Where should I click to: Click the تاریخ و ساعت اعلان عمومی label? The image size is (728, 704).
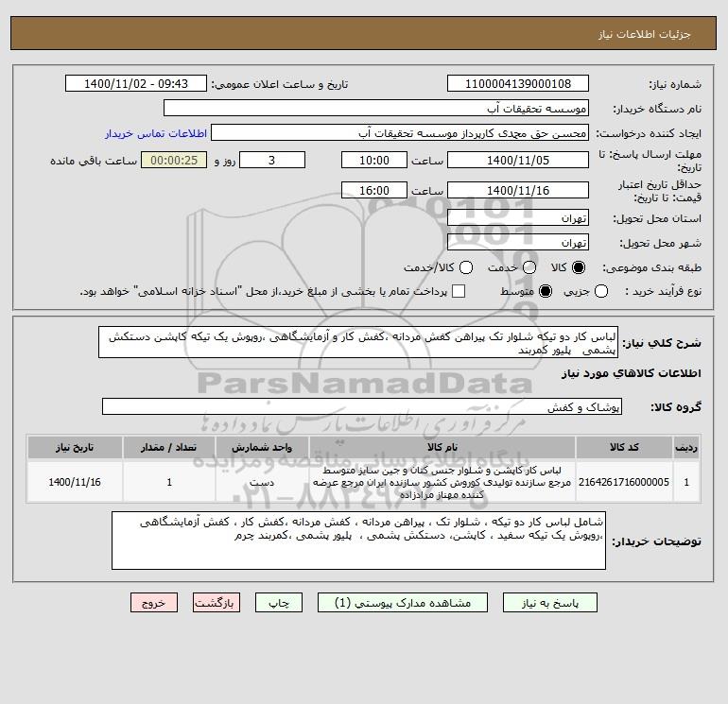(x=280, y=84)
